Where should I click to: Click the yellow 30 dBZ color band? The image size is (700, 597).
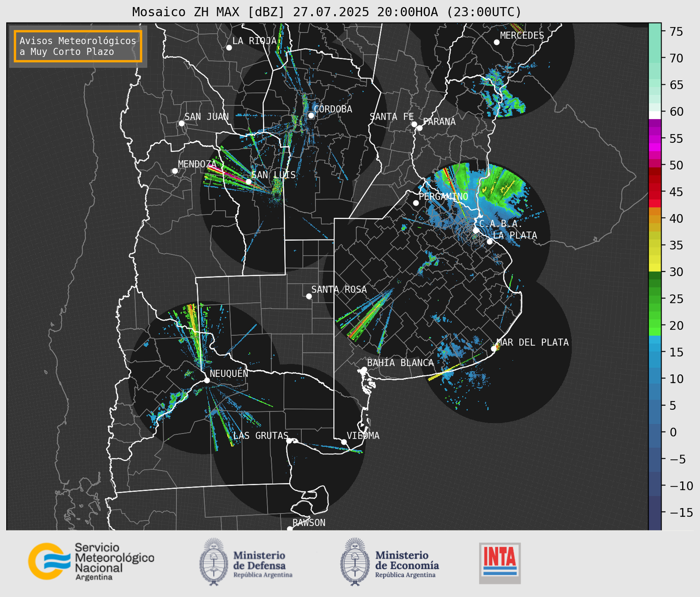point(655,268)
